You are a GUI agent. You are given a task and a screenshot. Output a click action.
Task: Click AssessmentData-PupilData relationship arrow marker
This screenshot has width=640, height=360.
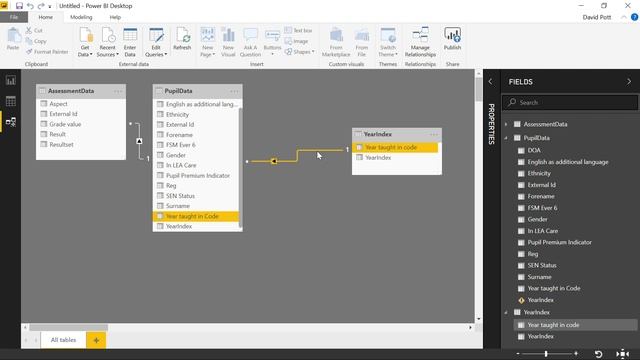[x=139, y=141]
